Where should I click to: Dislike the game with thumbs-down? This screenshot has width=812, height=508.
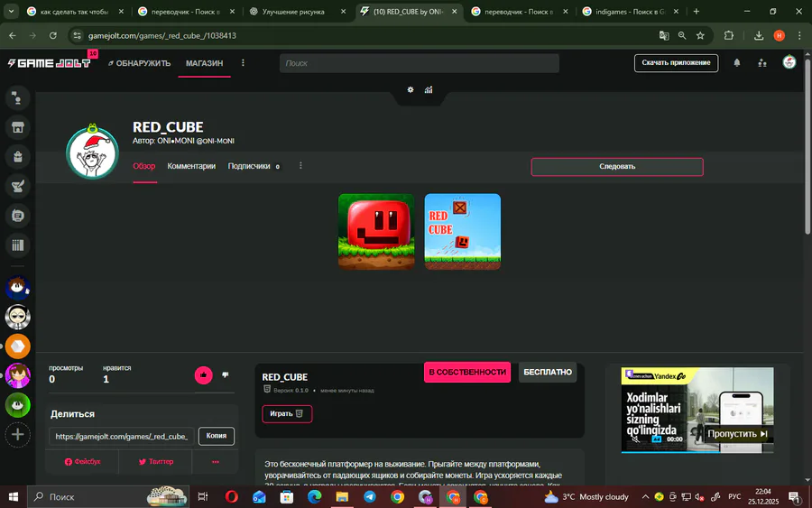point(226,374)
